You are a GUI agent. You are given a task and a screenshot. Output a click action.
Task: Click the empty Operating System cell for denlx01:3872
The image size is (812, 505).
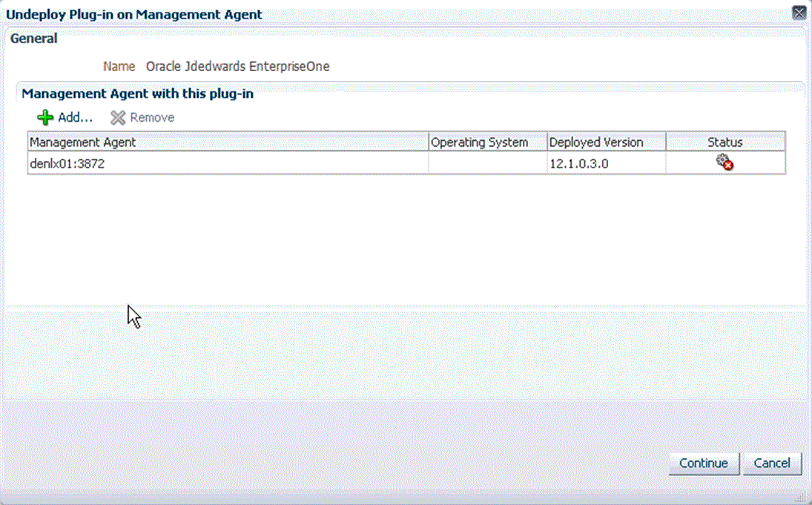pos(488,163)
